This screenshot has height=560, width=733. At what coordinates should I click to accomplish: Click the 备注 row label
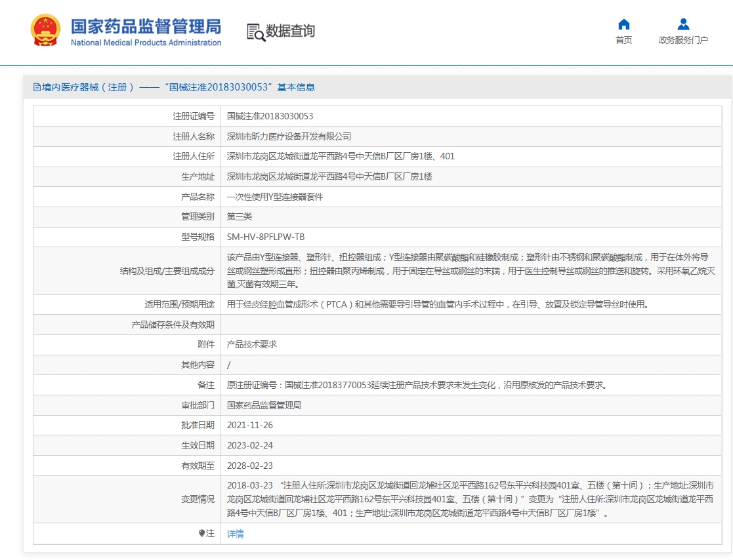click(206, 386)
